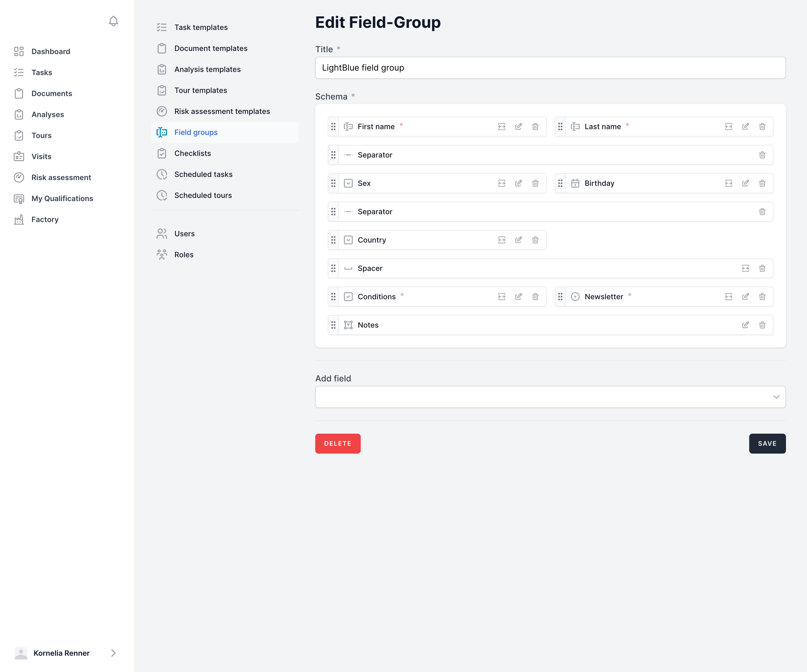Edit the Conditions field
Image resolution: width=807 pixels, height=672 pixels.
(518, 297)
